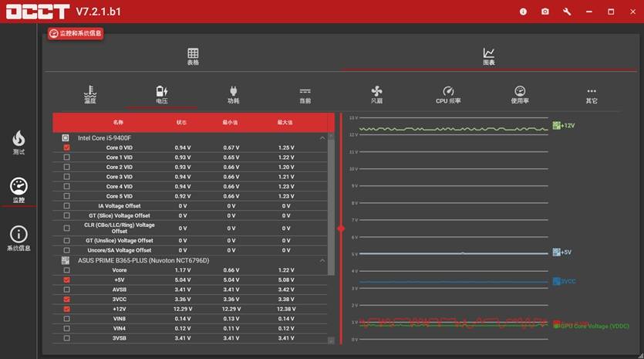644x359 pixels.
Task: Select the temperature (温度) thermometer icon
Action: click(90, 94)
